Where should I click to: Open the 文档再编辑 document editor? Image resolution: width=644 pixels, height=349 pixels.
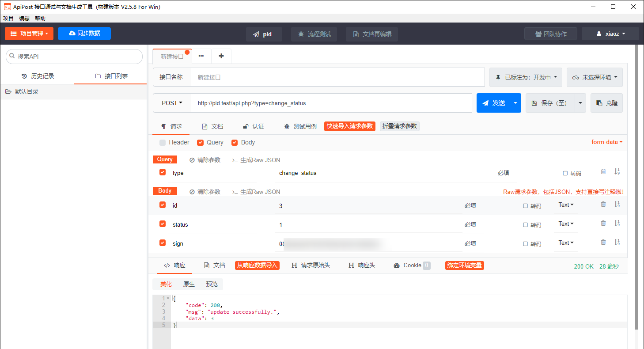[x=371, y=34]
